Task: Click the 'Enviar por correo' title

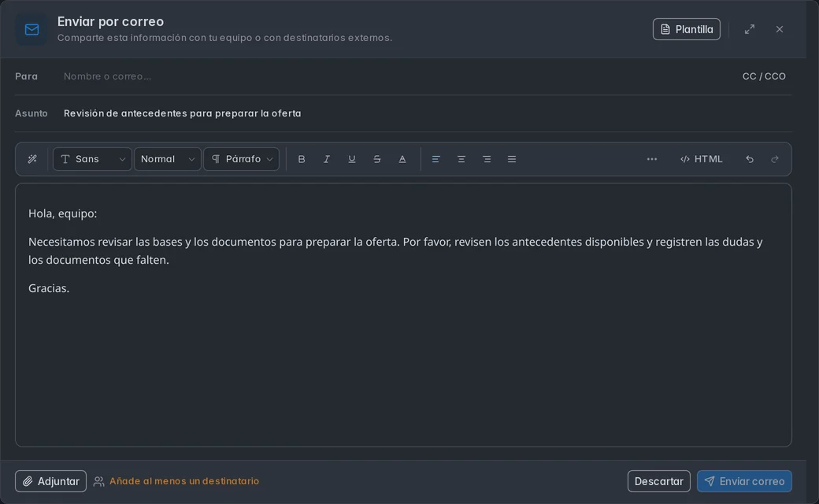Action: (x=111, y=21)
